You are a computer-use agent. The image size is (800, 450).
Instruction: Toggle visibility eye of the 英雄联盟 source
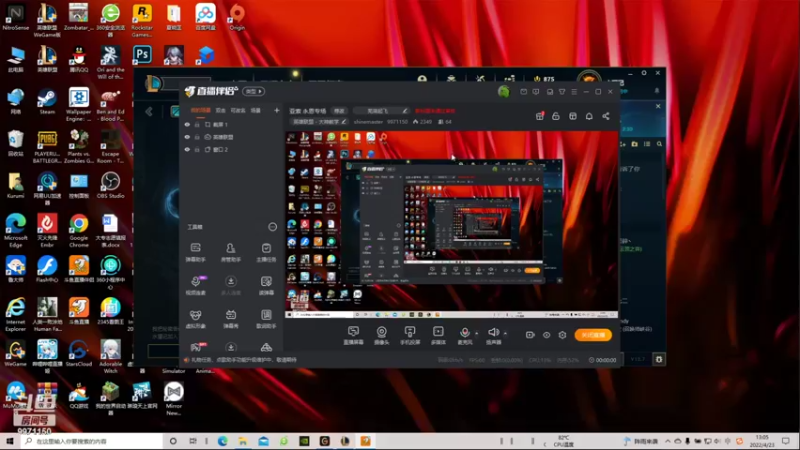[x=187, y=137]
